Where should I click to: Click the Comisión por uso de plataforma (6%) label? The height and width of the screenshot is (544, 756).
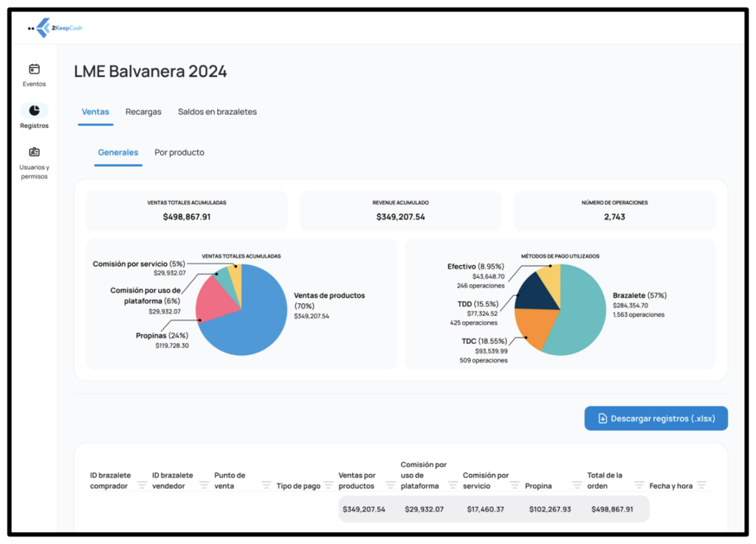[145, 295]
